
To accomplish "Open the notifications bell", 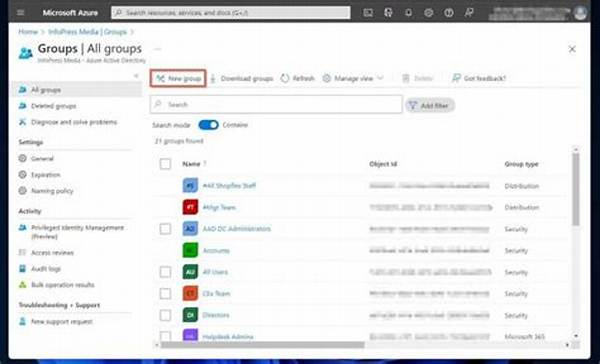I will pos(408,13).
